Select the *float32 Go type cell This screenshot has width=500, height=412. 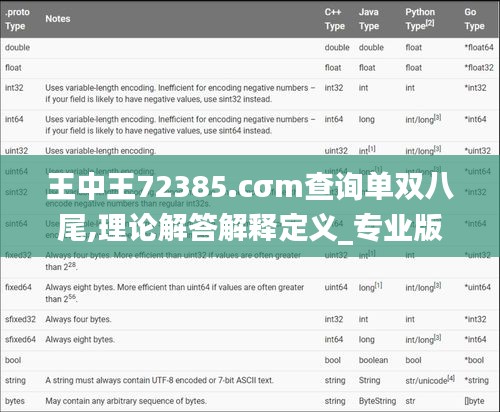coord(479,68)
